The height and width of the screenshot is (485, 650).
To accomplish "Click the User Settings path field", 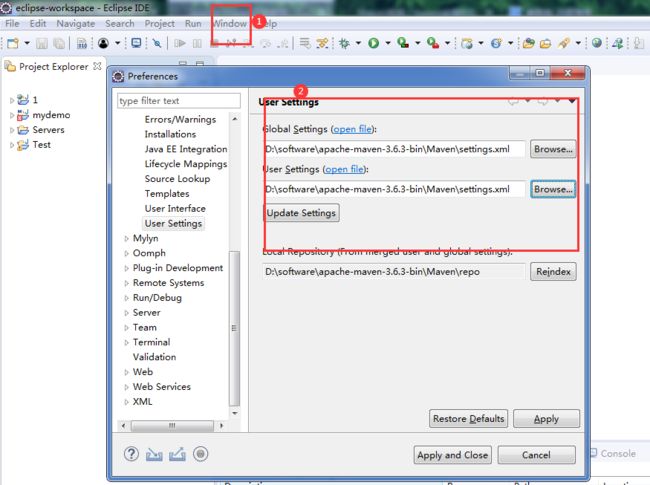I will 394,189.
